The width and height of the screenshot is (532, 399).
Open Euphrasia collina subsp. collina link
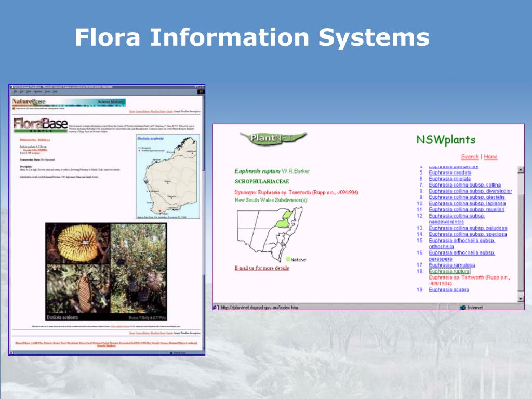click(465, 185)
